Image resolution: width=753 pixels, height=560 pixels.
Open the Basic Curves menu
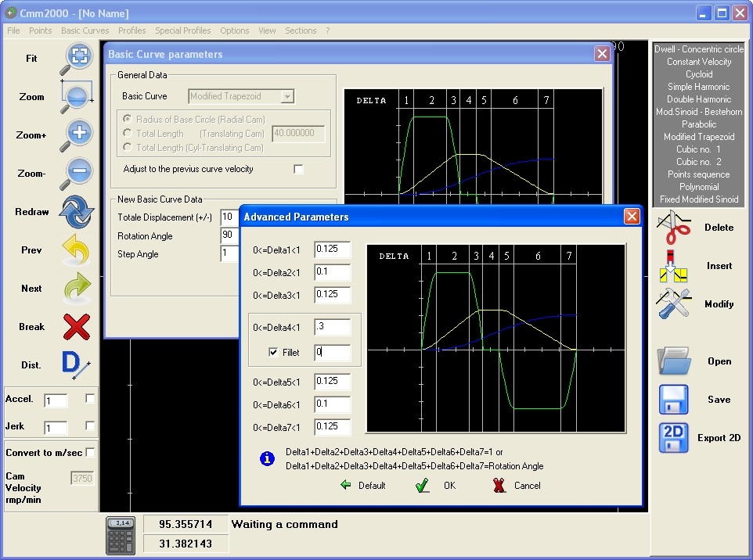(85, 31)
